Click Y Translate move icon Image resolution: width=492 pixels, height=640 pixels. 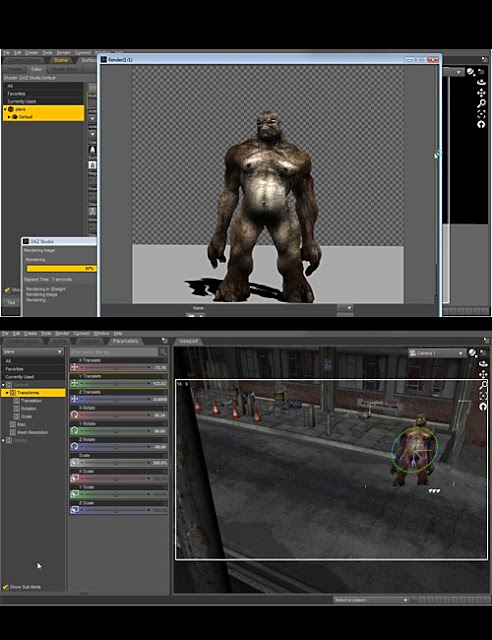point(74,383)
